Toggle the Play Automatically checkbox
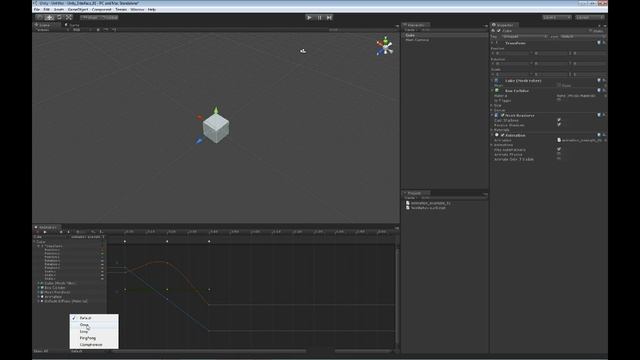Image resolution: width=640 pixels, height=360 pixels. point(559,149)
